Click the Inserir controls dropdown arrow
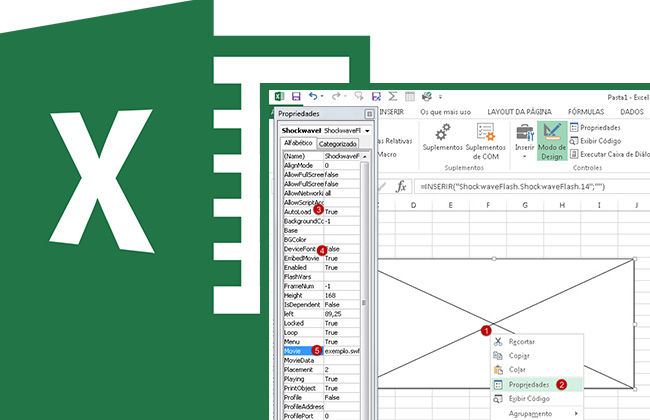 [524, 156]
